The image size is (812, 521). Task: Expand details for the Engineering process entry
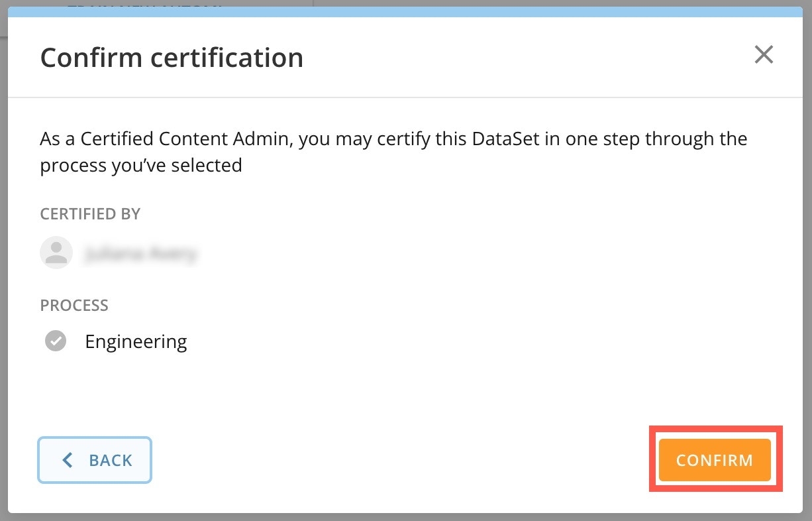(x=136, y=341)
